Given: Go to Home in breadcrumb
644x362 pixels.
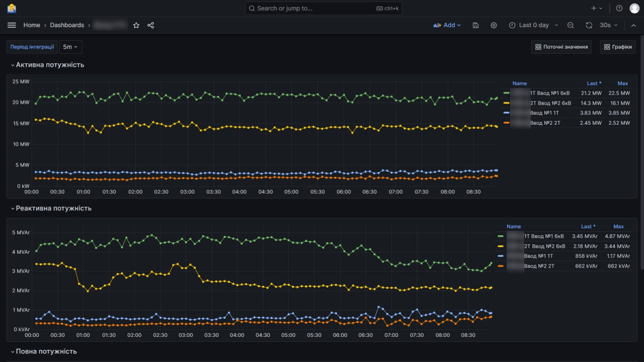Looking at the screenshot, I should point(32,25).
